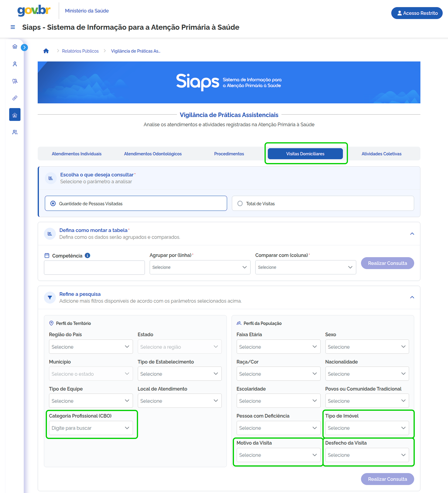Open Escolaridade dropdown

(278, 401)
